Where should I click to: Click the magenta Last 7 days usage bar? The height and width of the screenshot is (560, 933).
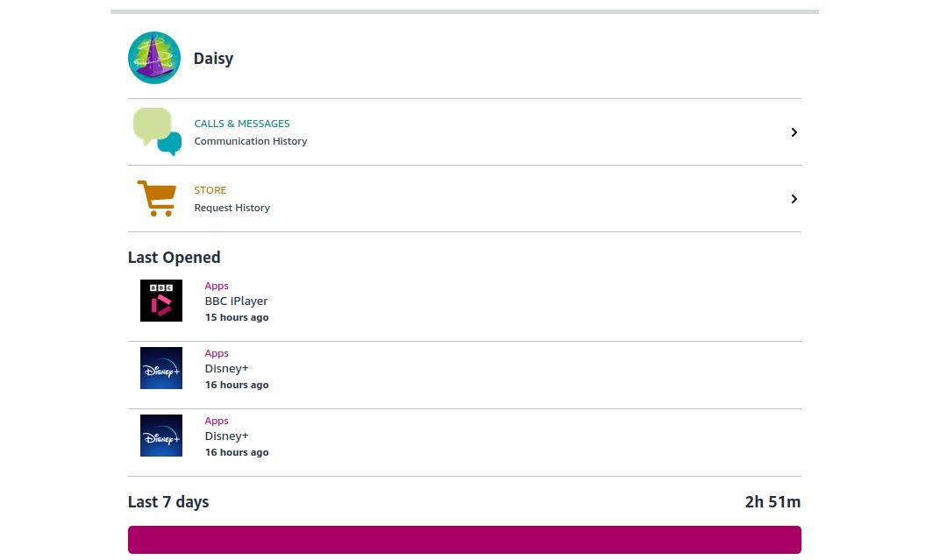pyautogui.click(x=464, y=540)
